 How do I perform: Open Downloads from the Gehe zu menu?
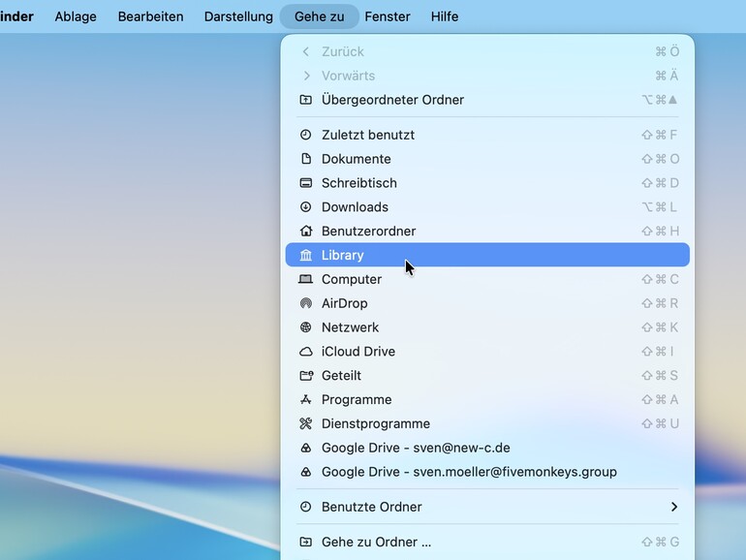[x=487, y=207]
